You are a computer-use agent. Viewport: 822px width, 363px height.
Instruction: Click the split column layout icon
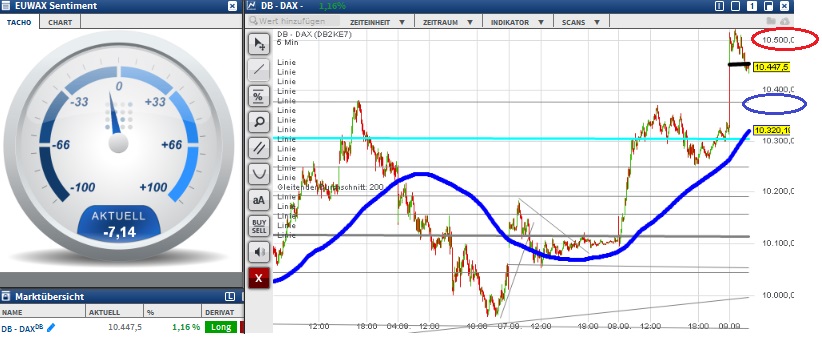click(719, 6)
